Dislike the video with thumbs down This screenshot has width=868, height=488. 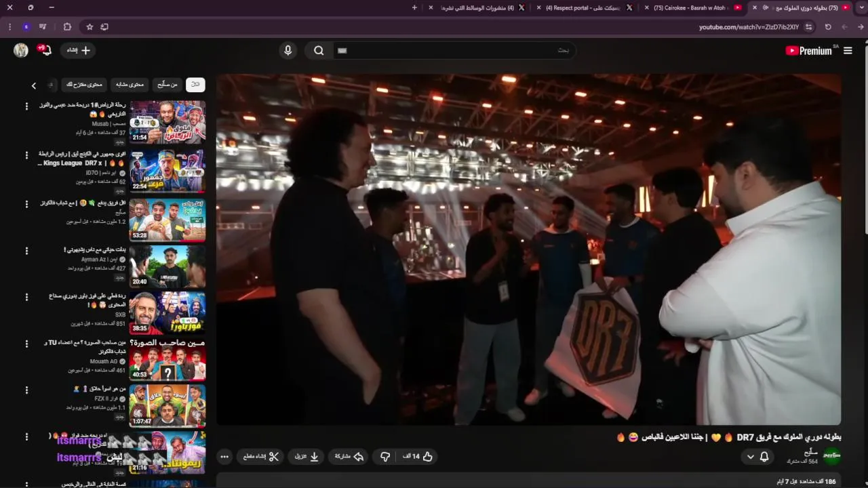385,457
